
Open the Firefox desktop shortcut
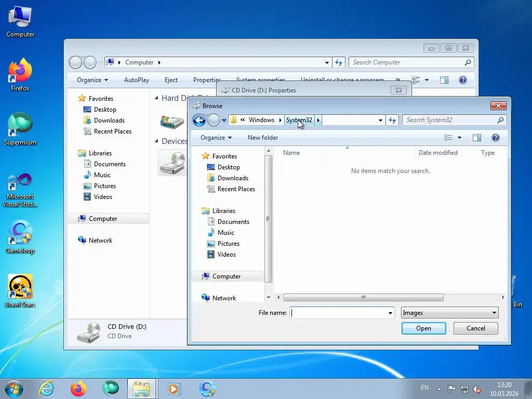coord(20,75)
